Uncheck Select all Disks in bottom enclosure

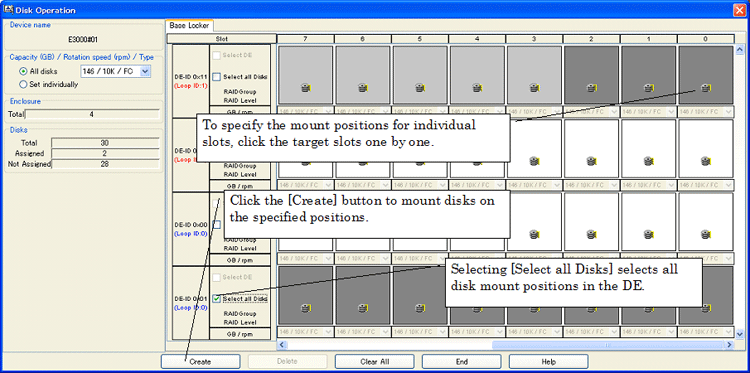tap(217, 299)
